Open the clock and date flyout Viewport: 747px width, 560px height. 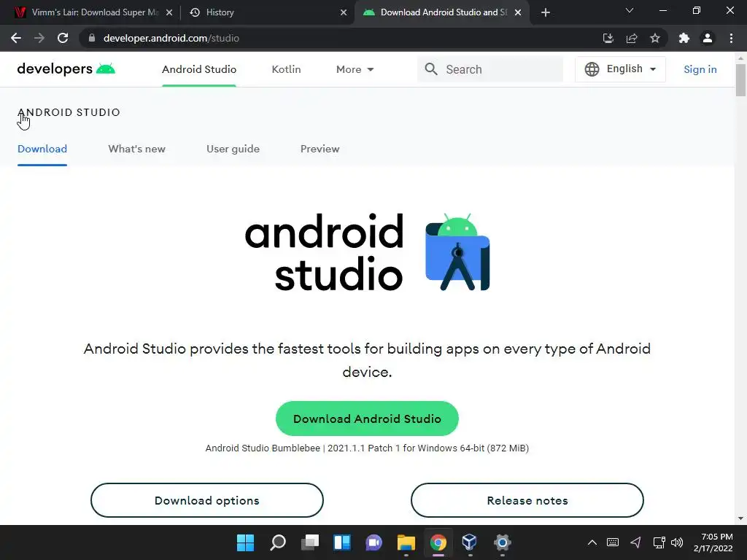pos(713,542)
